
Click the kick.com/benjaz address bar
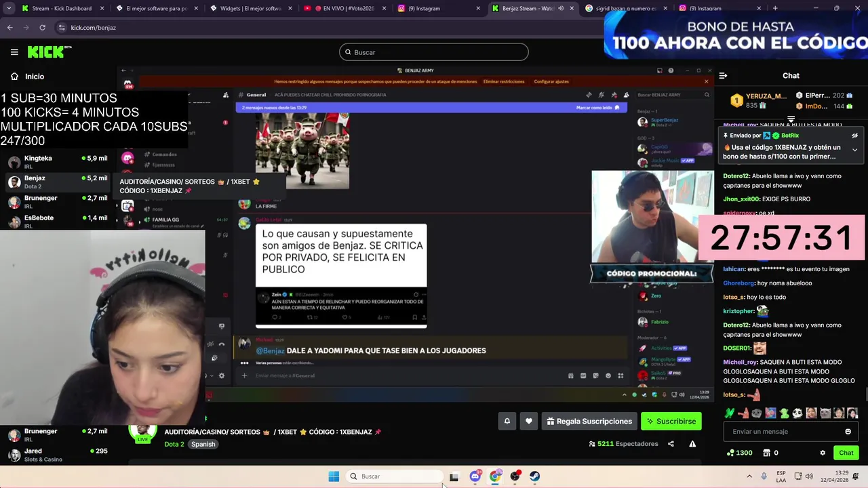94,28
